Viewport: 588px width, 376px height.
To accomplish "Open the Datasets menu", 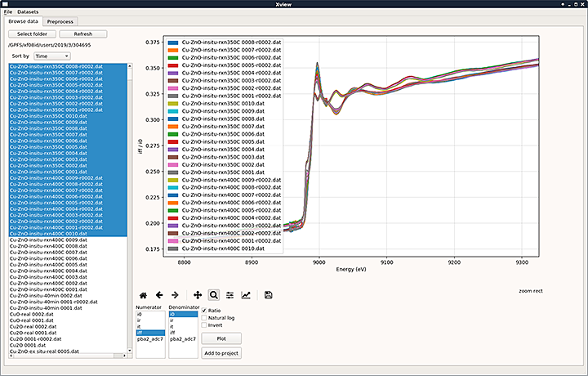I will pyautogui.click(x=28, y=13).
